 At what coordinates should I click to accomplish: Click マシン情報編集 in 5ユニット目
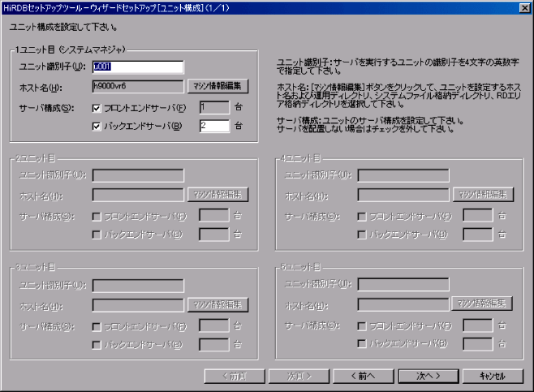coord(482,304)
